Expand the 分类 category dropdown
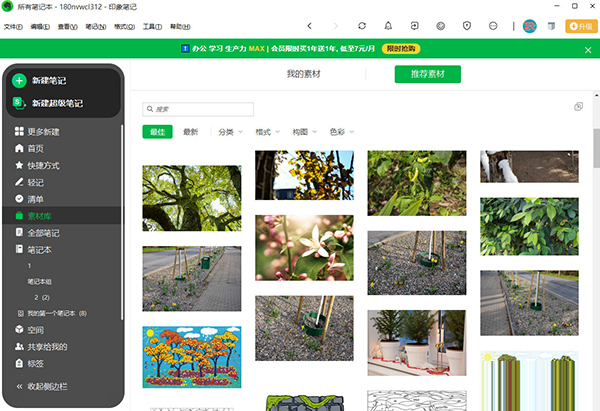Viewport: 600px width, 411px height. pyautogui.click(x=230, y=132)
